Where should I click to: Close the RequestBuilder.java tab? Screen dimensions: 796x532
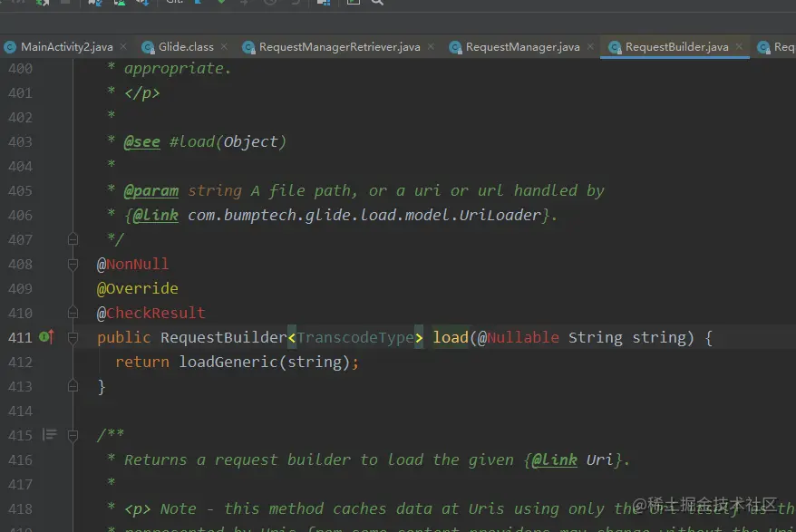(x=739, y=47)
